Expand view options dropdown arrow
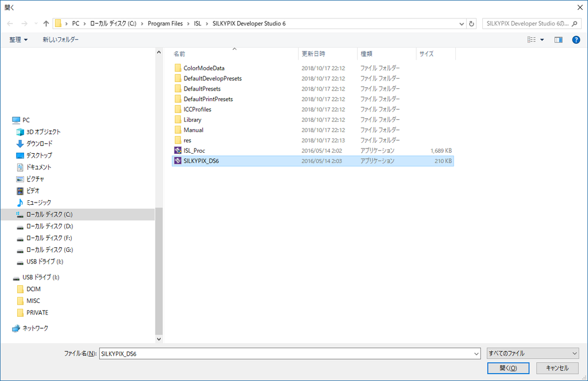The width and height of the screenshot is (588, 381). (542, 40)
